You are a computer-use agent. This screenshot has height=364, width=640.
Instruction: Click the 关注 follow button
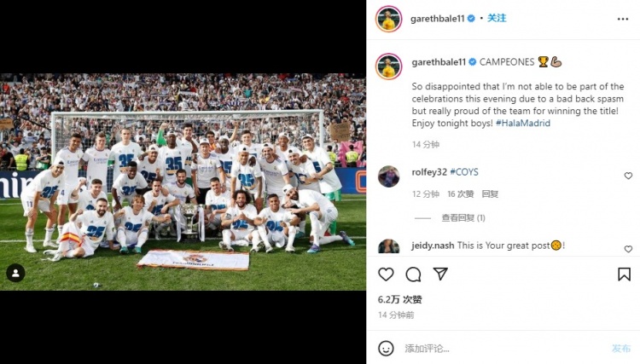pos(497,18)
